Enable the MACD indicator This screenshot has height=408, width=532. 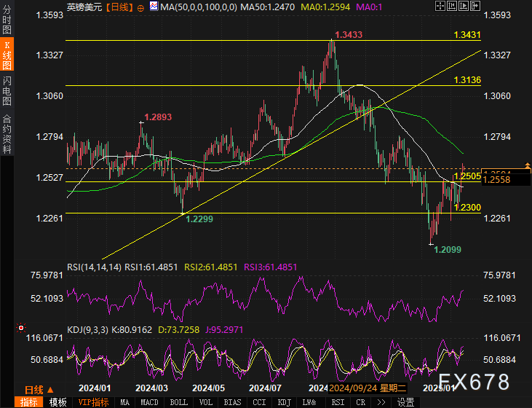pos(149,402)
